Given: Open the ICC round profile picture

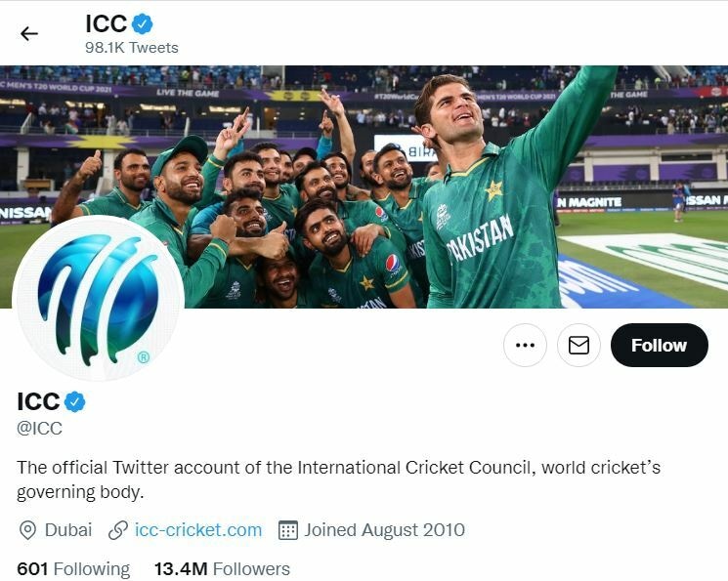Looking at the screenshot, I should point(98,299).
